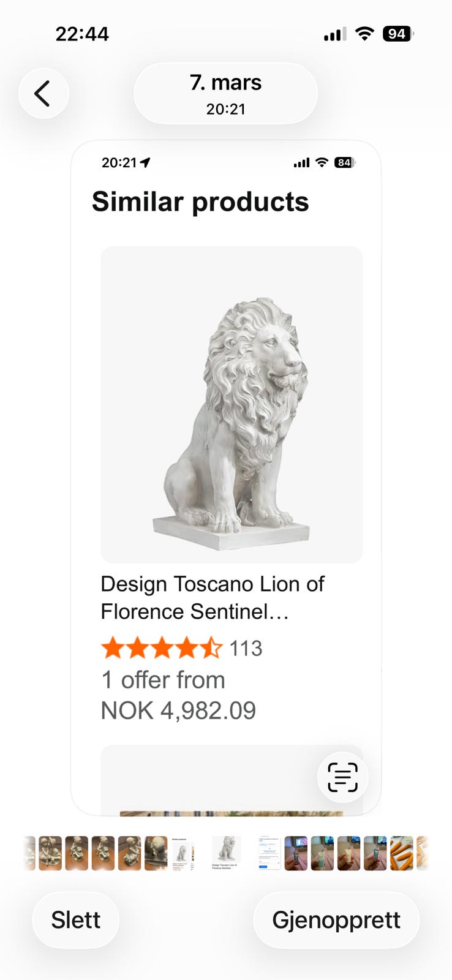Tap the 22:44 clock in status bar
This screenshot has width=452, height=980.
point(82,34)
